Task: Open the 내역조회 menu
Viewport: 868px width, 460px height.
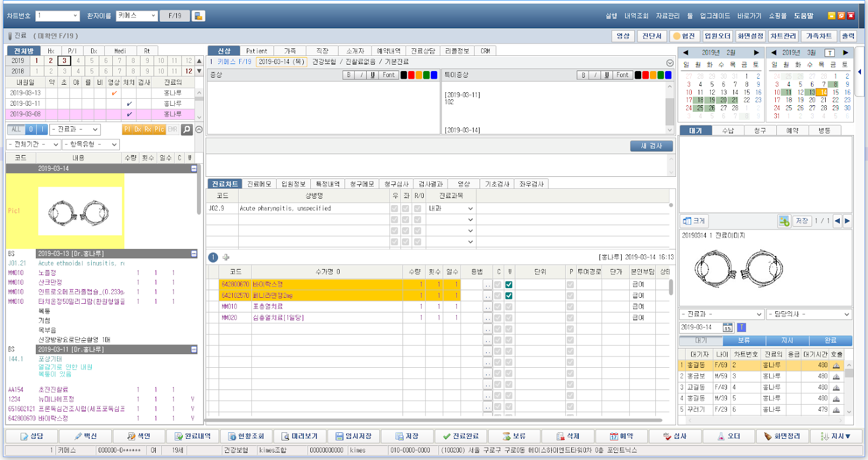Action: 636,16
